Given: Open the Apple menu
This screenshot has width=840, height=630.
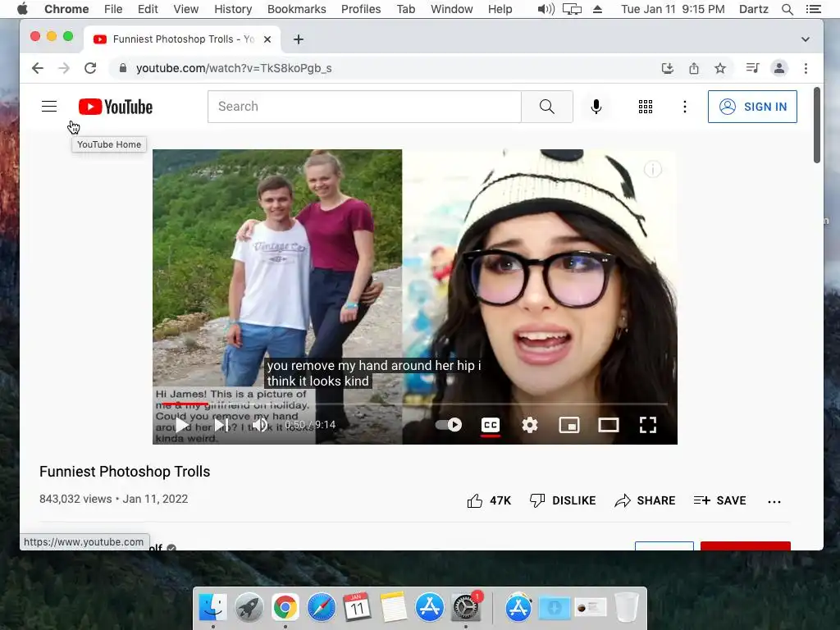Looking at the screenshot, I should (22, 8).
